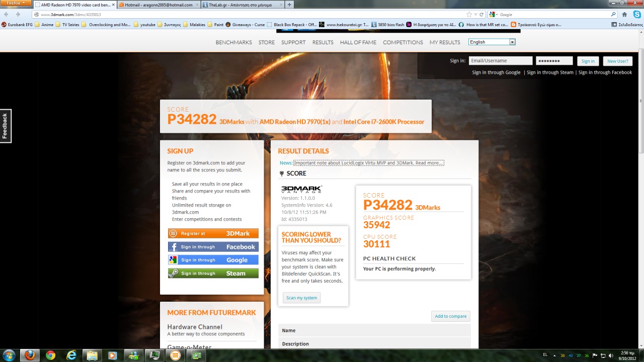This screenshot has height=362, width=644.
Task: Sign in through Facebook link at top
Action: [x=605, y=72]
